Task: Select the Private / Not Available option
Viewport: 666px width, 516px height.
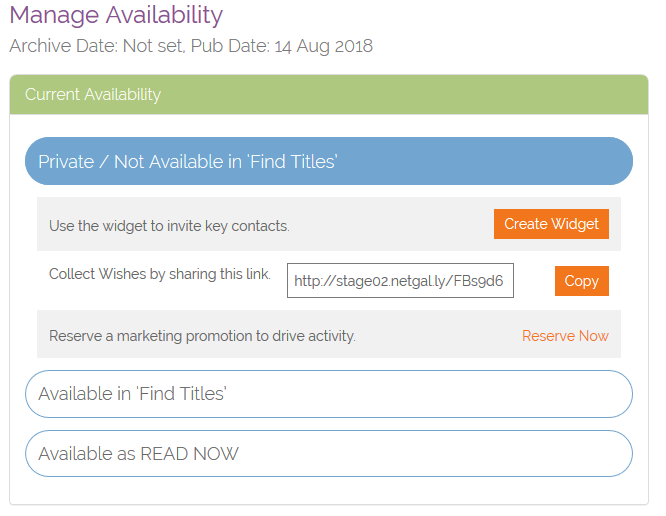Action: (328, 161)
